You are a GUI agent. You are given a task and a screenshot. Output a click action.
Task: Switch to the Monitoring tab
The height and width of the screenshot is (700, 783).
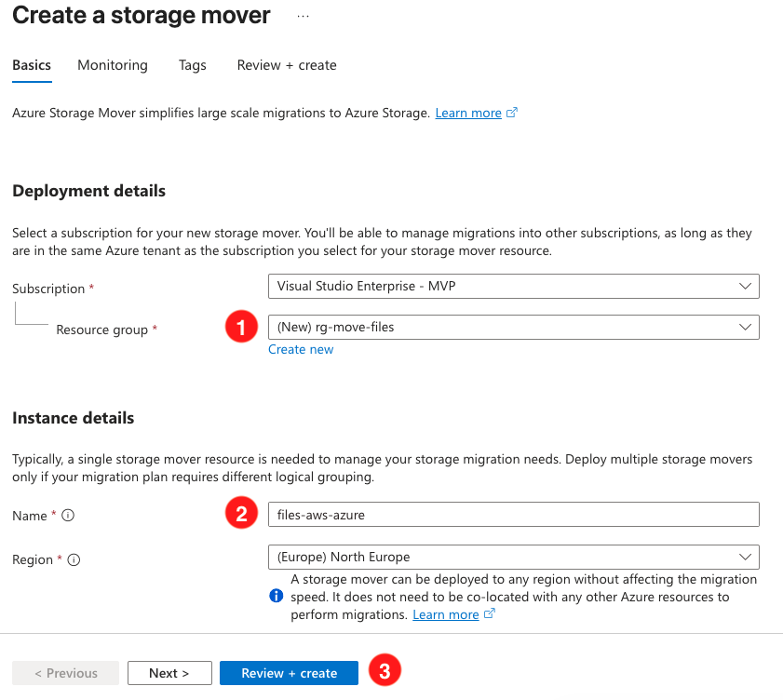pos(113,65)
